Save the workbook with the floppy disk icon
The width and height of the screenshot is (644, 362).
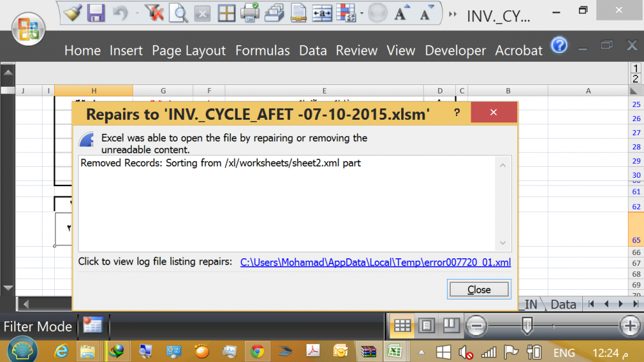(x=95, y=13)
